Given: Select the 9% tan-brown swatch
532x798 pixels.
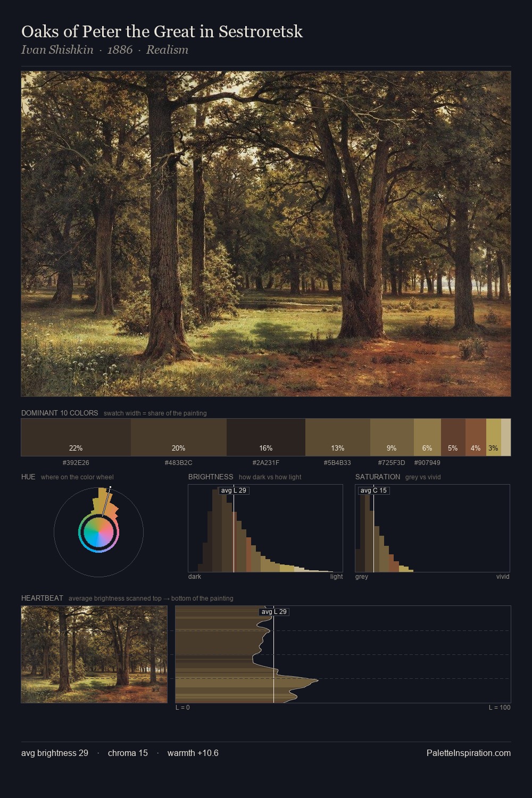Looking at the screenshot, I should (392, 437).
